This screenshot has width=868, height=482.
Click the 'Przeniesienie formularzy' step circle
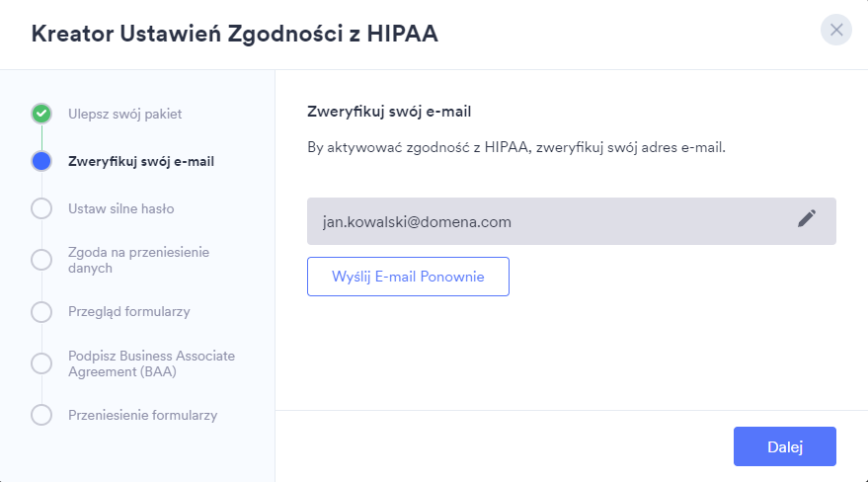pos(41,415)
